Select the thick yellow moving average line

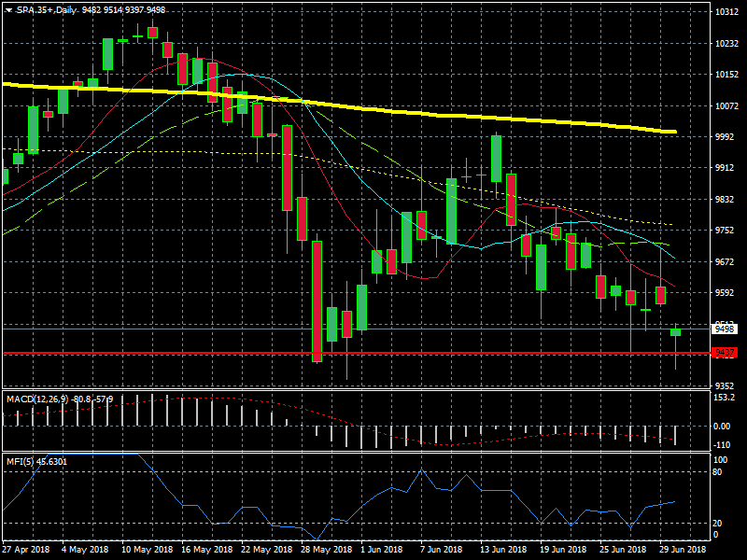coord(373,109)
